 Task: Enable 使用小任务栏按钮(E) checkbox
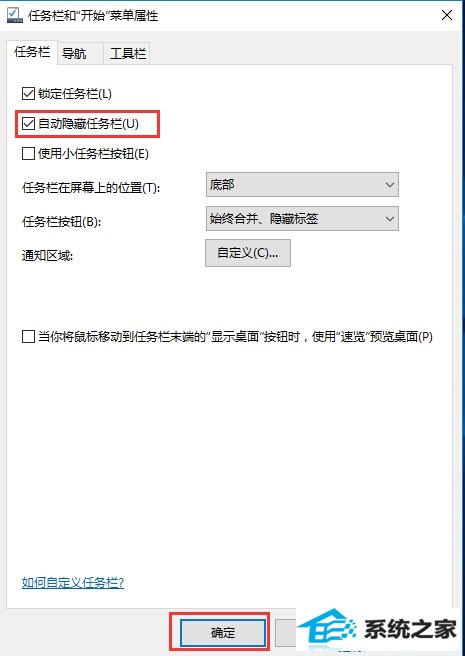tap(28, 154)
